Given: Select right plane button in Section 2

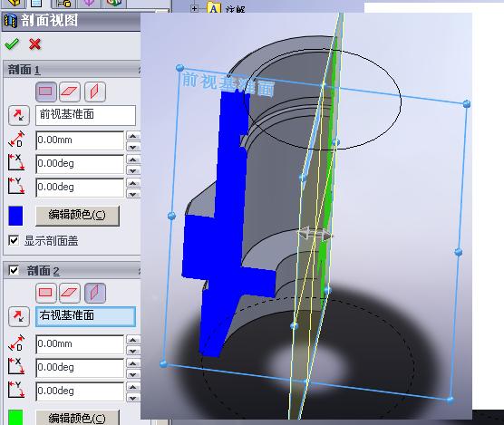Looking at the screenshot, I should (95, 293).
